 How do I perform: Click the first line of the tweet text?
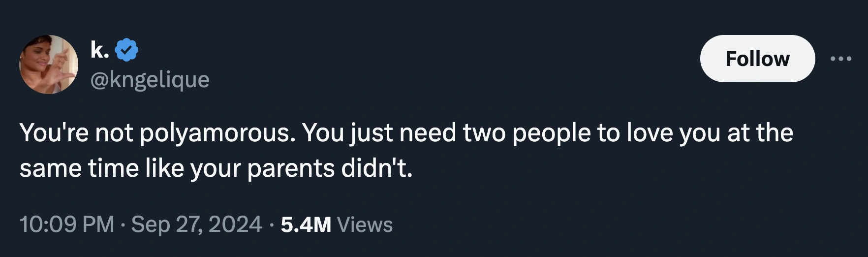(406, 133)
